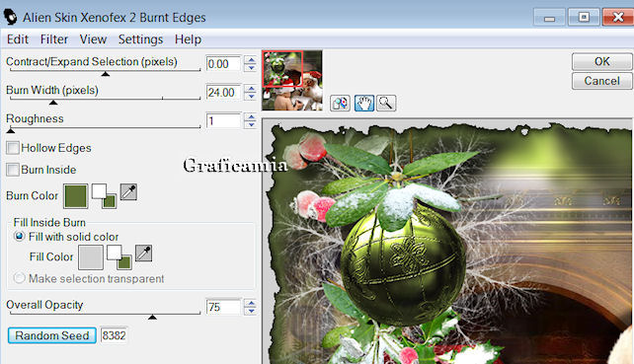This screenshot has width=634, height=364.
Task: Select Fill with solid color option
Action: click(19, 236)
